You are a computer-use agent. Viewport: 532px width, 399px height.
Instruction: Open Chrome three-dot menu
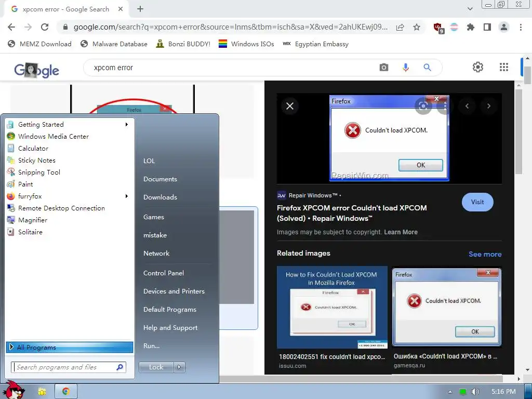coord(521,27)
